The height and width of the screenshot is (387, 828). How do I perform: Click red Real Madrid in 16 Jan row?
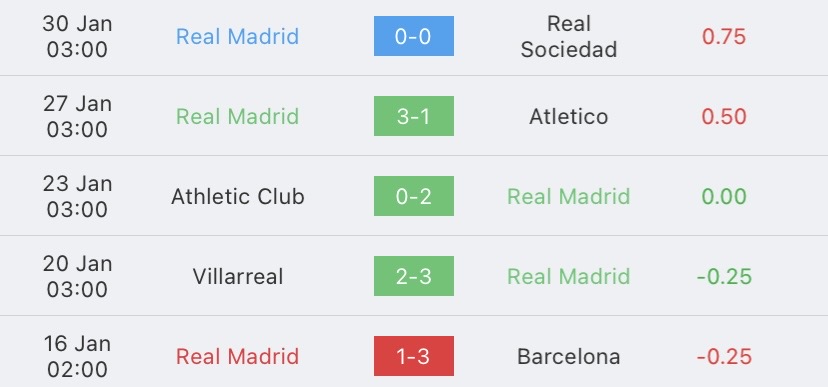[x=238, y=356]
